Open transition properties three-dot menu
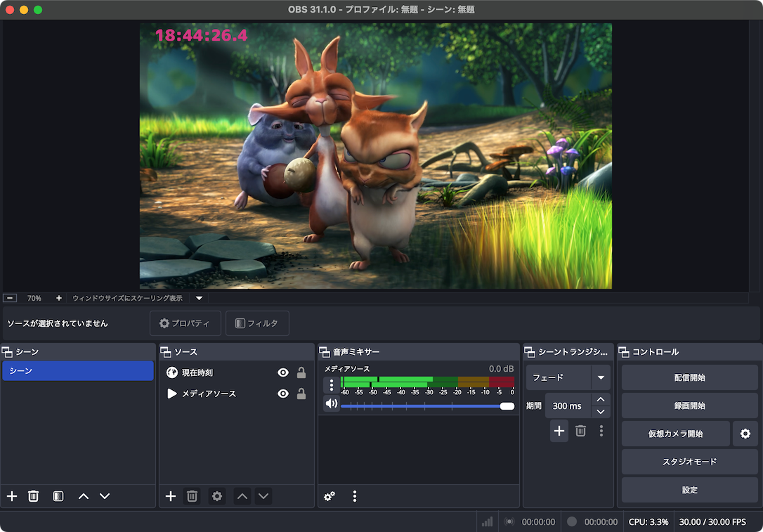This screenshot has width=763, height=532. pos(601,431)
